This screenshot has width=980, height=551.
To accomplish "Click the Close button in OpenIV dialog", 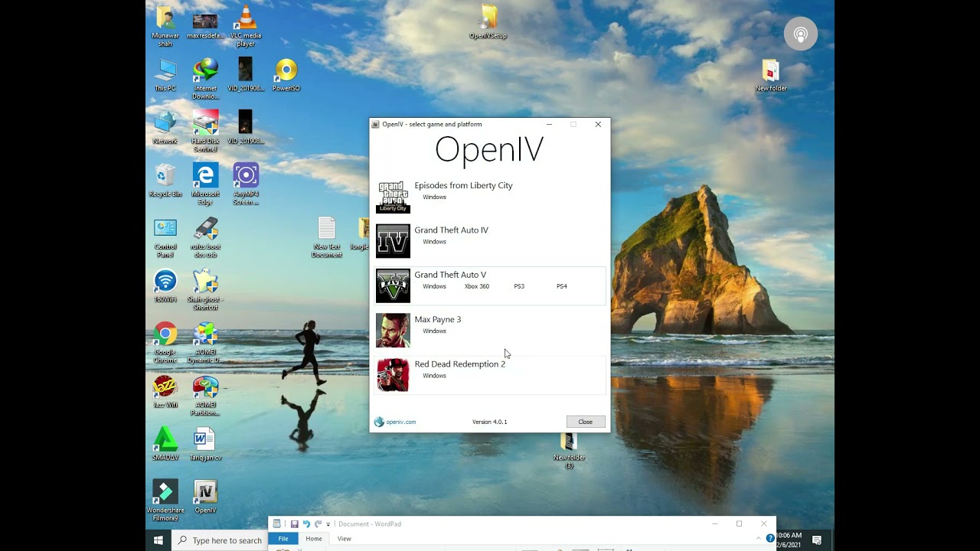I will (586, 422).
